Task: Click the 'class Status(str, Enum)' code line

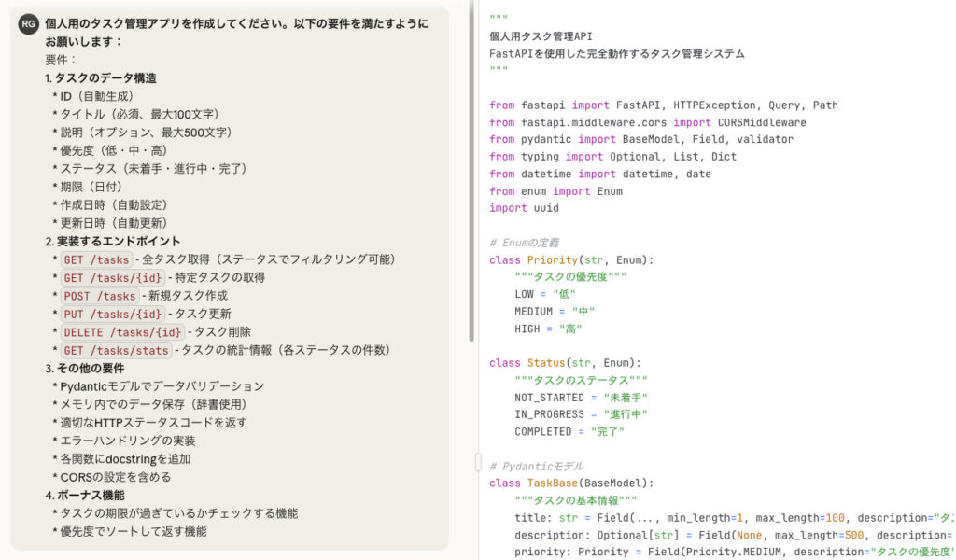Action: coord(565,362)
